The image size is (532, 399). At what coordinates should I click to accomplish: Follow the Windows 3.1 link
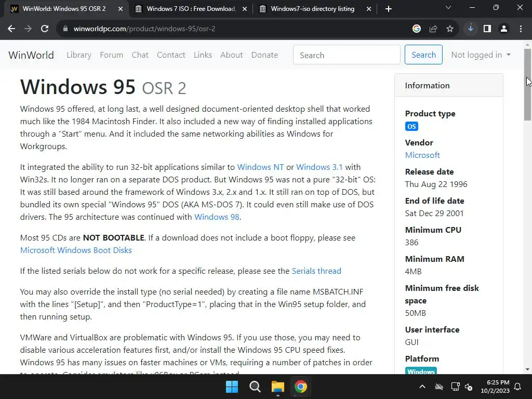(x=320, y=167)
